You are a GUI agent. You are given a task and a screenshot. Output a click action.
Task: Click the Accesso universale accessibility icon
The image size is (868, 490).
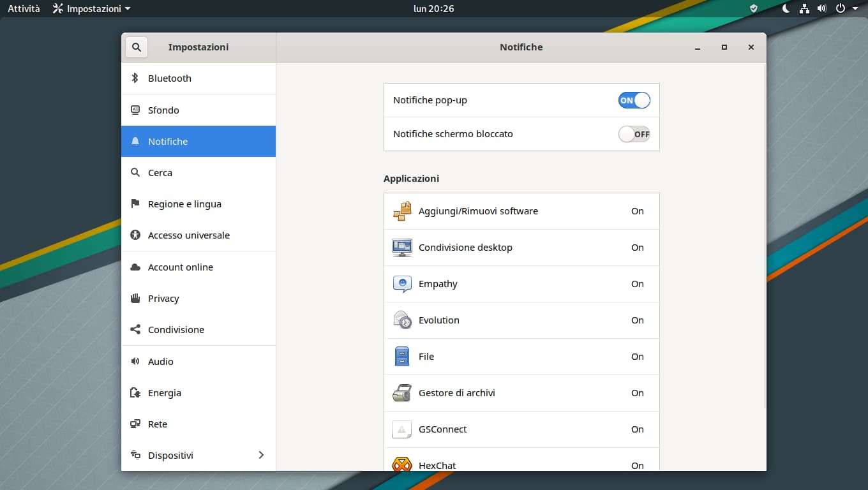click(x=135, y=235)
